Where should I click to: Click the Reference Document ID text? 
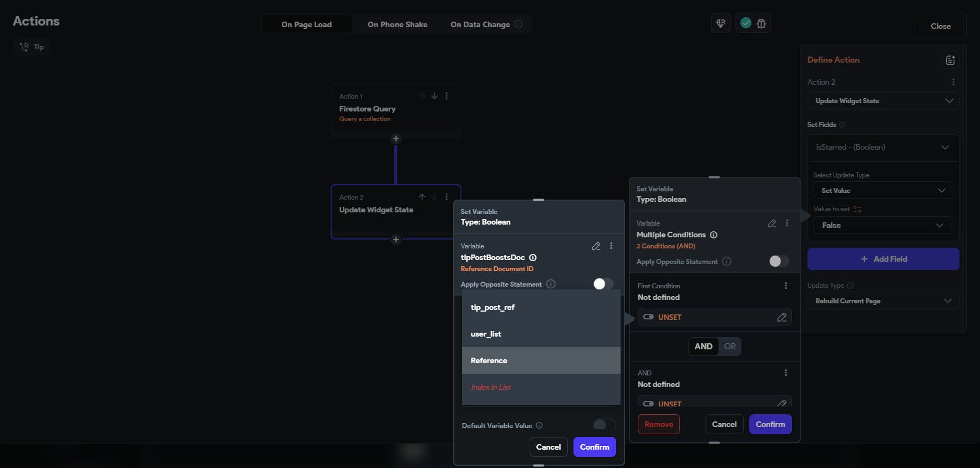(497, 269)
